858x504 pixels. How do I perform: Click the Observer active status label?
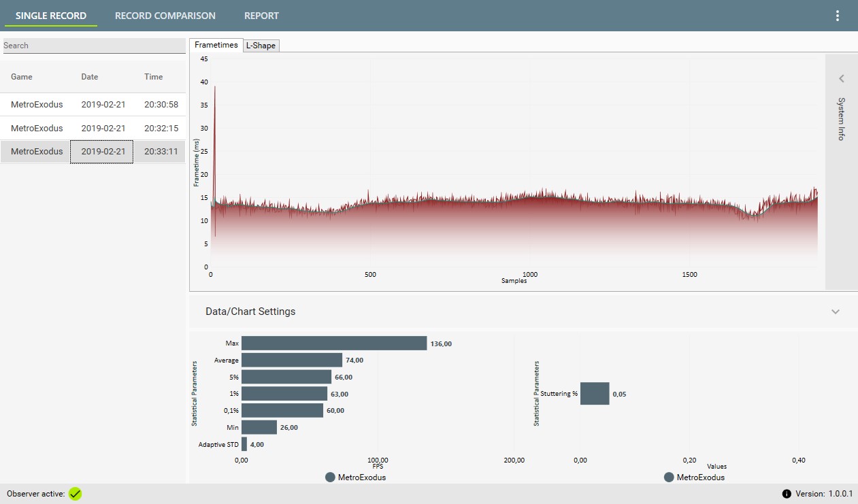click(x=35, y=494)
